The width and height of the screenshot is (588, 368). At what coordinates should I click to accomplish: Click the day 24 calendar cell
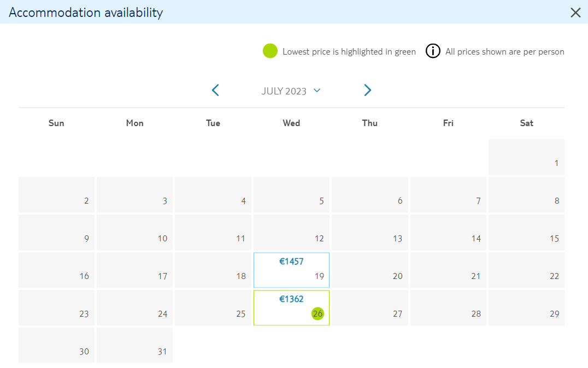pyautogui.click(x=134, y=307)
